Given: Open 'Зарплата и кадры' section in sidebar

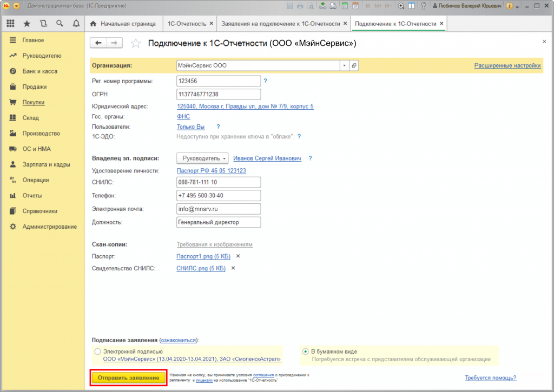Looking at the screenshot, I should click(46, 164).
